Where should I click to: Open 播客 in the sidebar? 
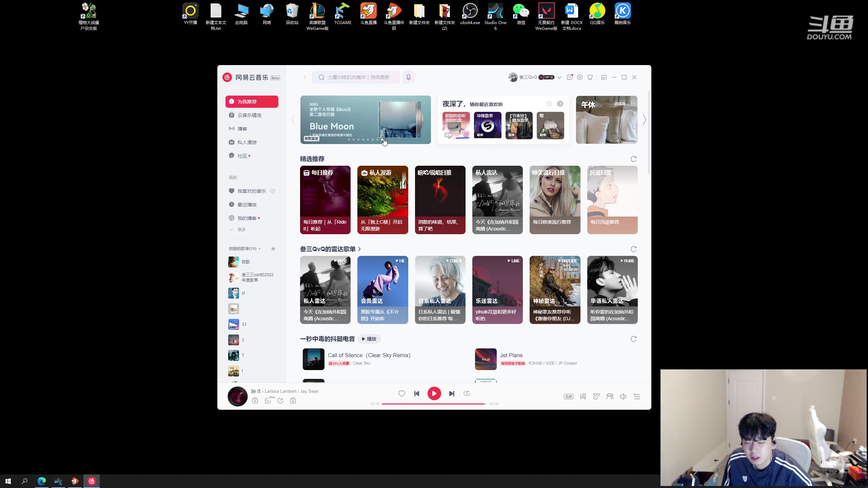pyautogui.click(x=252, y=129)
